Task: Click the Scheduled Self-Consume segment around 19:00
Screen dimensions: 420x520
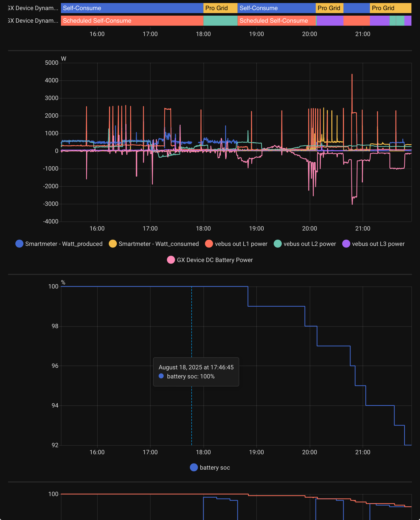Action: coord(276,21)
